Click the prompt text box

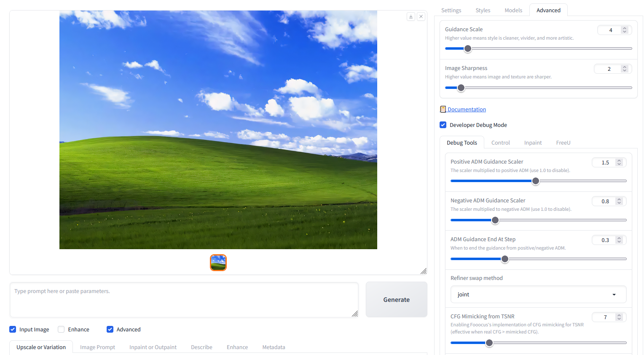[x=184, y=299]
